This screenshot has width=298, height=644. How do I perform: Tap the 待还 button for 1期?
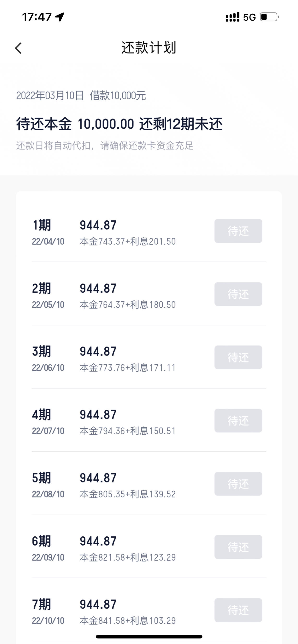238,231
